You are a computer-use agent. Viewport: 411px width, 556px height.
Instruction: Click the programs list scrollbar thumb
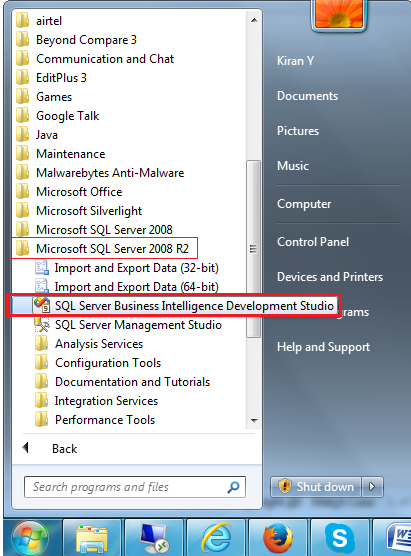tap(253, 249)
